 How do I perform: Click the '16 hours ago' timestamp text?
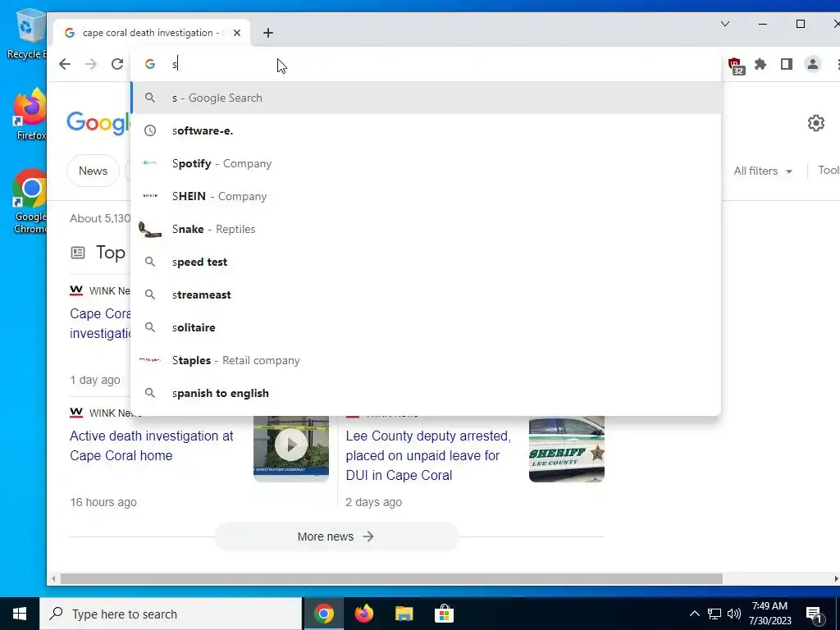click(103, 502)
